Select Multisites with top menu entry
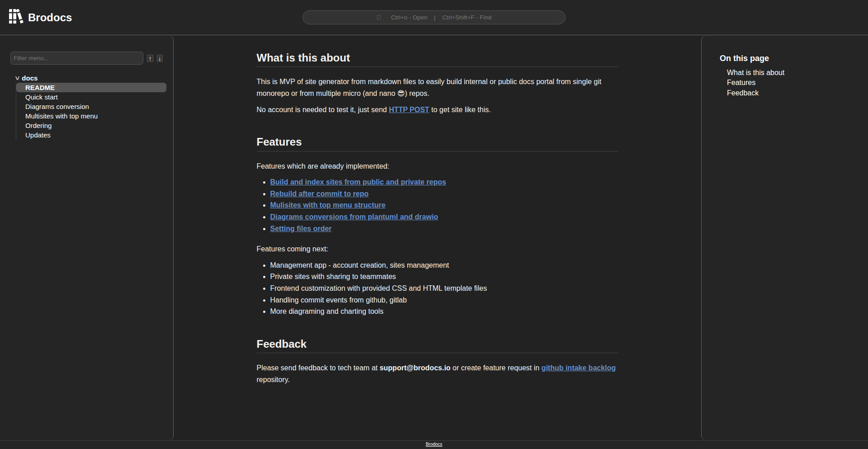 pos(61,116)
